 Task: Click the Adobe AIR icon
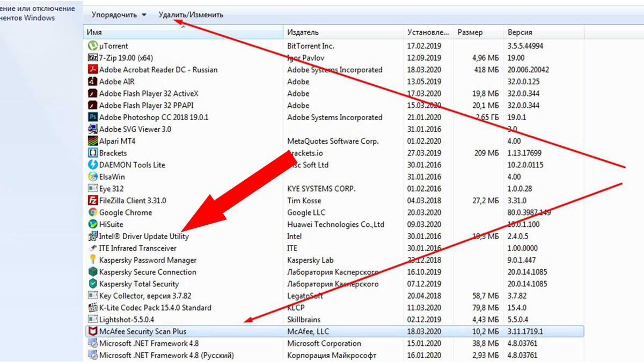pos(92,82)
